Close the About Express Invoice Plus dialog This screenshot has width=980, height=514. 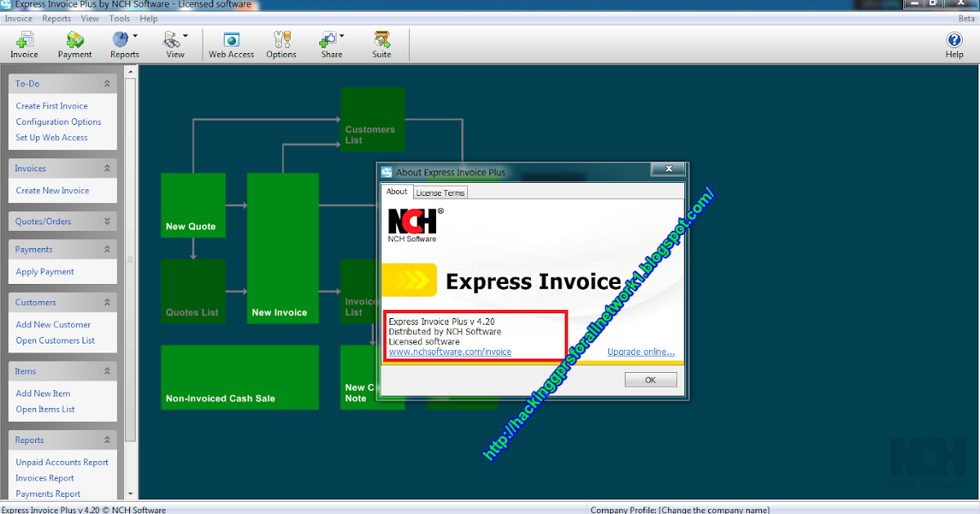tap(667, 169)
